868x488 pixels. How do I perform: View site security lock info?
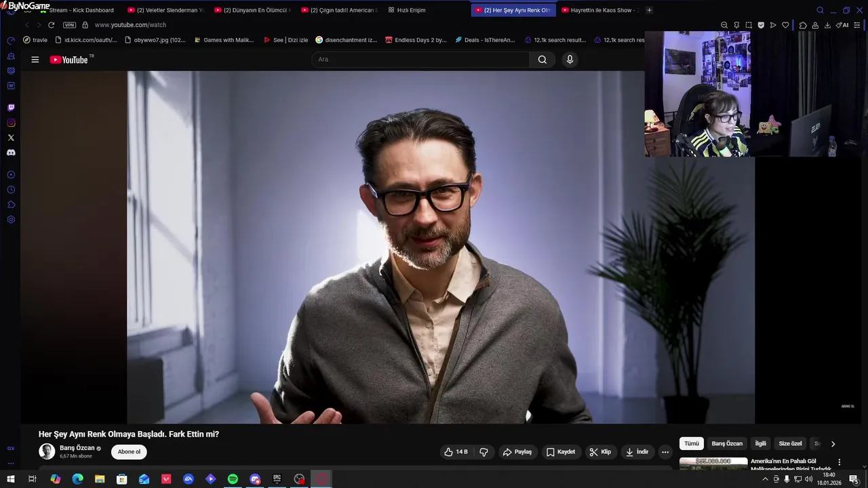pyautogui.click(x=85, y=25)
